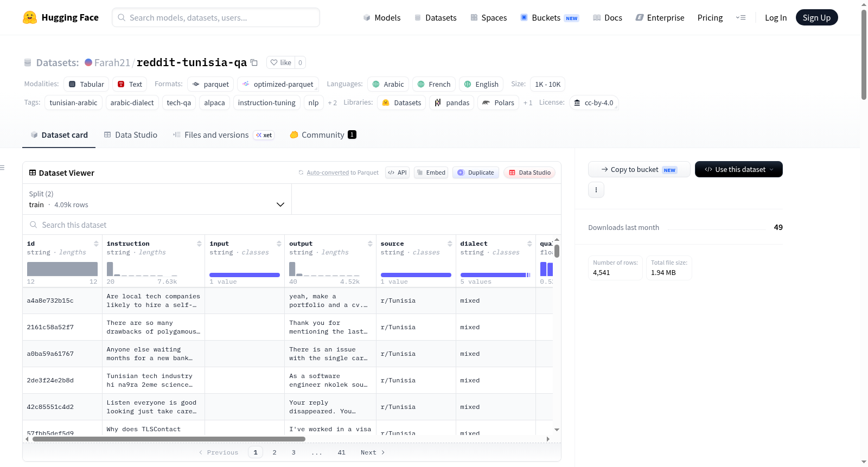Viewport: 868px width, 467px height.
Task: Click the cc-by-4.0 license tag
Action: (594, 103)
